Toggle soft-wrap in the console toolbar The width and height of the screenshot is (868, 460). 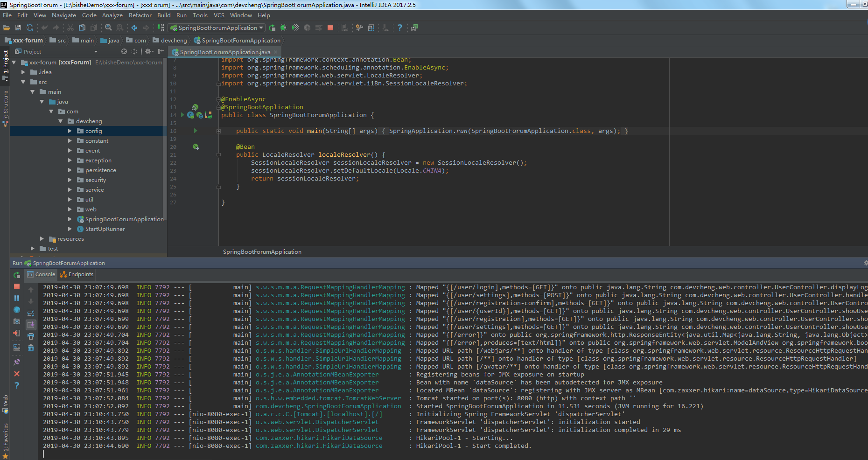point(31,313)
